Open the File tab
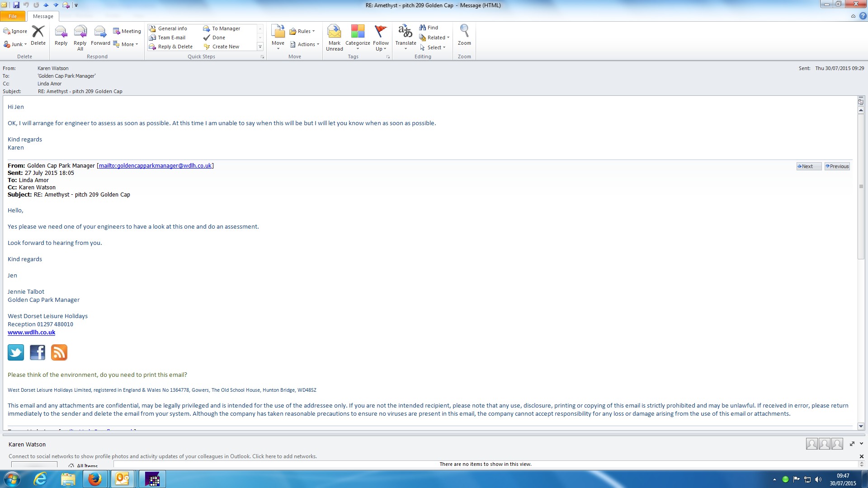The width and height of the screenshot is (868, 488). coord(13,16)
